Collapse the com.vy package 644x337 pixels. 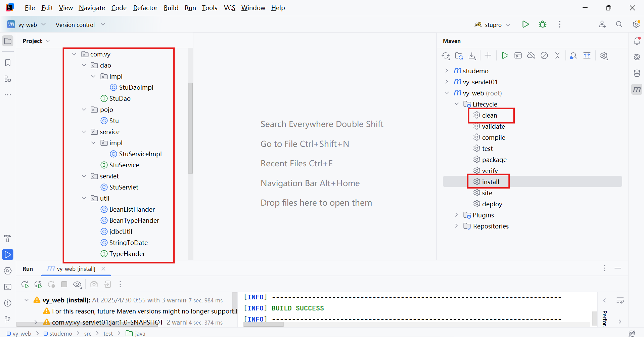click(74, 54)
